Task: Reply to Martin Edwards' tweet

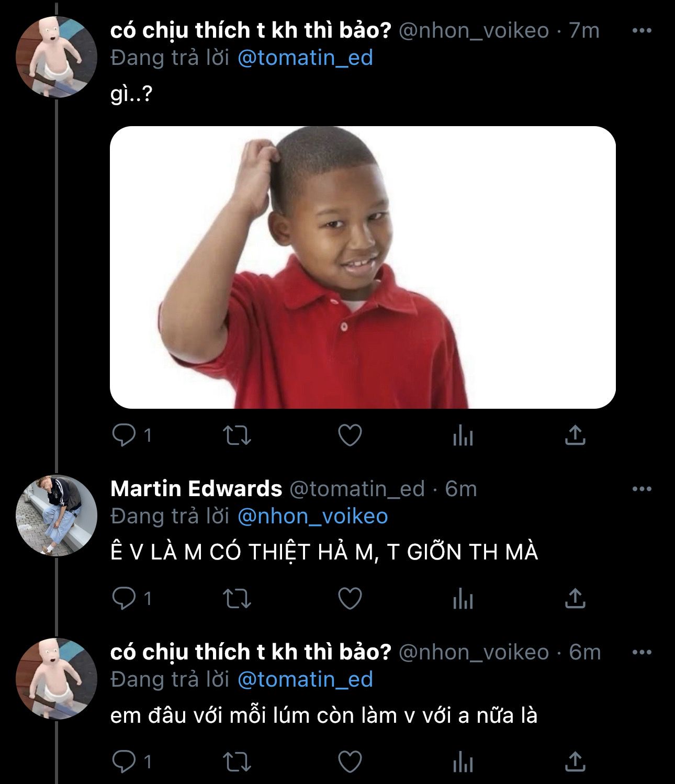Action: (125, 598)
